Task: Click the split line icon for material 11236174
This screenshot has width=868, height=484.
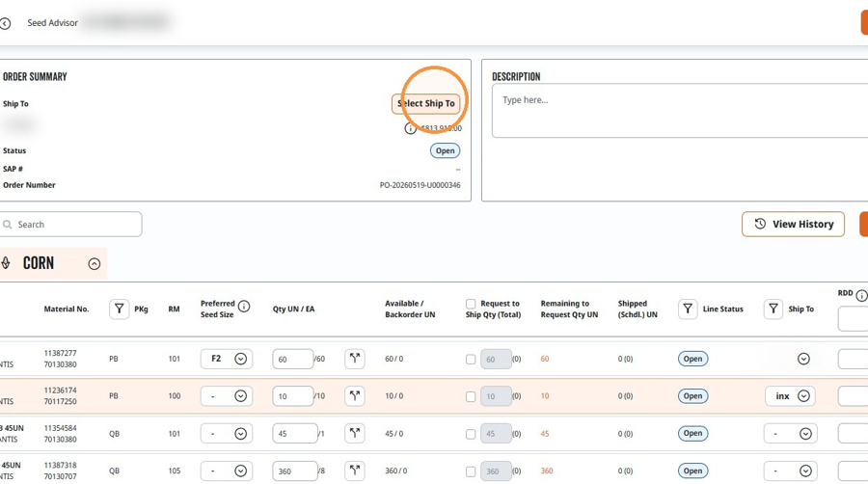Action: [355, 396]
